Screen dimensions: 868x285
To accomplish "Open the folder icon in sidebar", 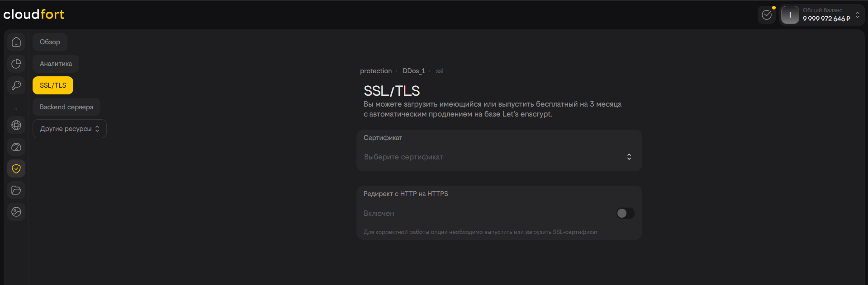I will 16,190.
